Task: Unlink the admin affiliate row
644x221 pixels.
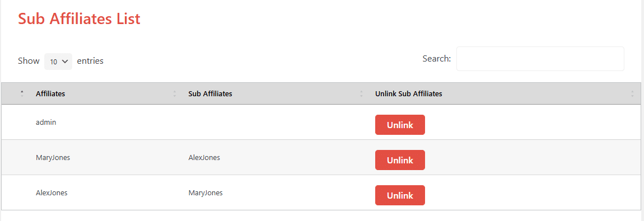Action: tap(400, 125)
